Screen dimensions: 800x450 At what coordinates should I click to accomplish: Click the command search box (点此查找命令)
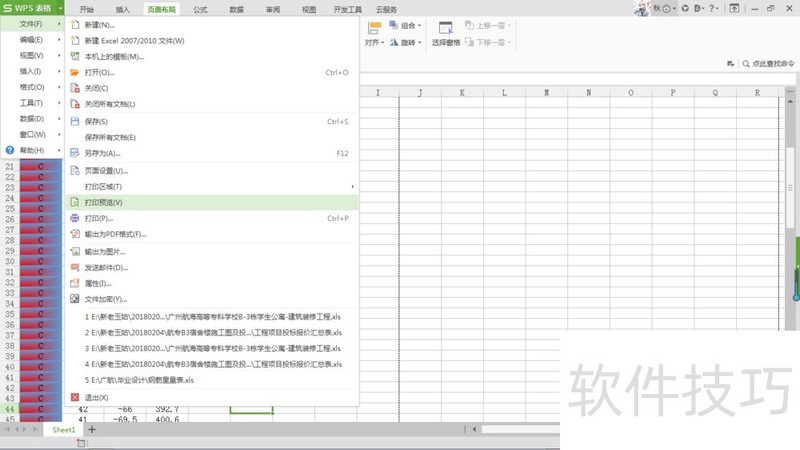[x=768, y=63]
